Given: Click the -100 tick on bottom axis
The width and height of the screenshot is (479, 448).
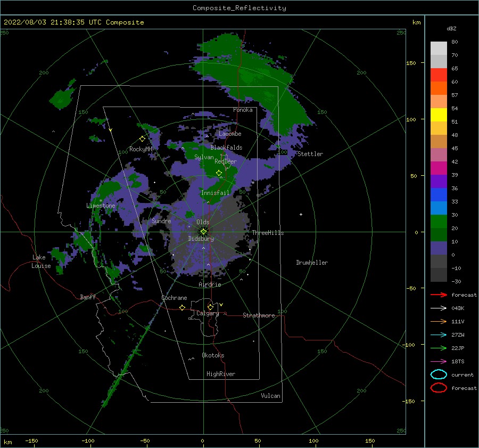Looking at the screenshot, I should [x=88, y=441].
